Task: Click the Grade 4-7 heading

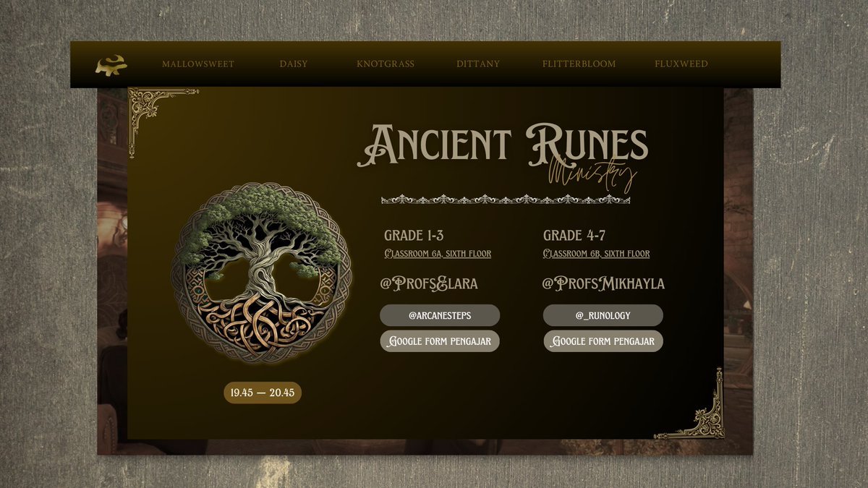Action: pos(574,236)
